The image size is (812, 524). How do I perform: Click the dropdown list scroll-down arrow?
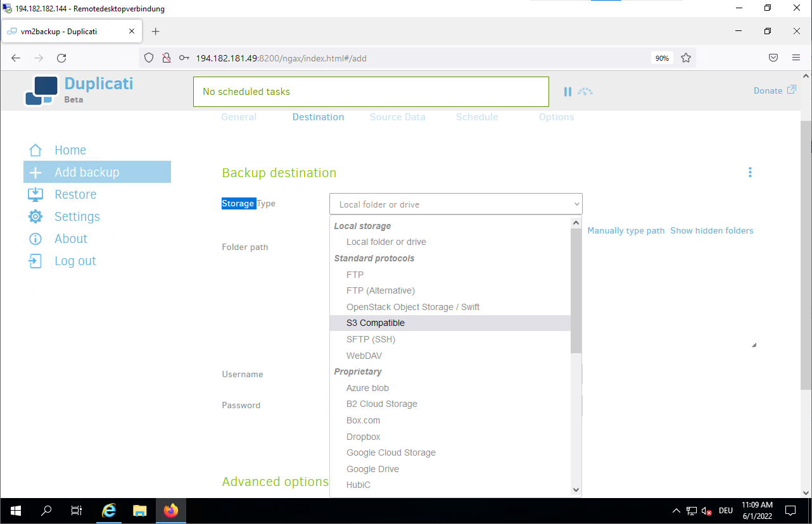click(x=576, y=490)
